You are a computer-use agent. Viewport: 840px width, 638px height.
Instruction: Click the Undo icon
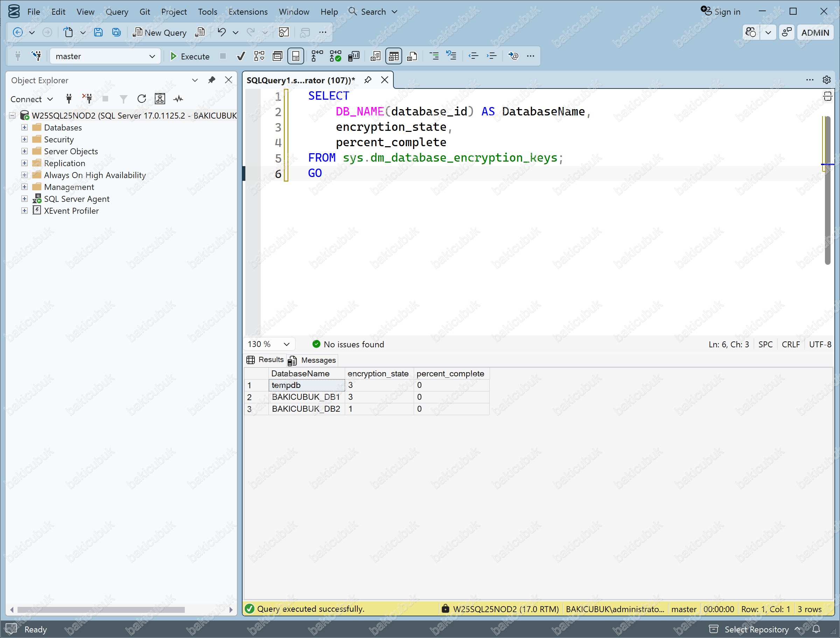(x=222, y=32)
